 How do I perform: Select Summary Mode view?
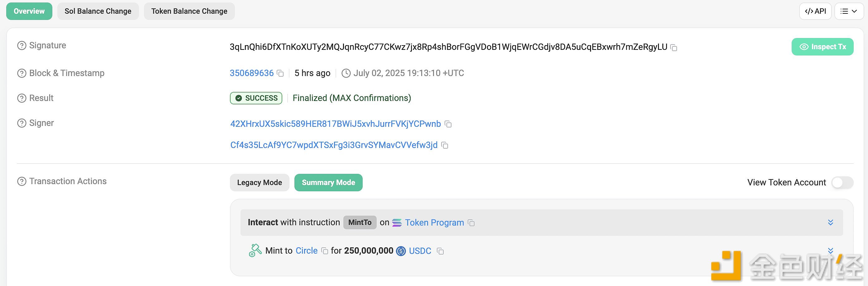328,183
